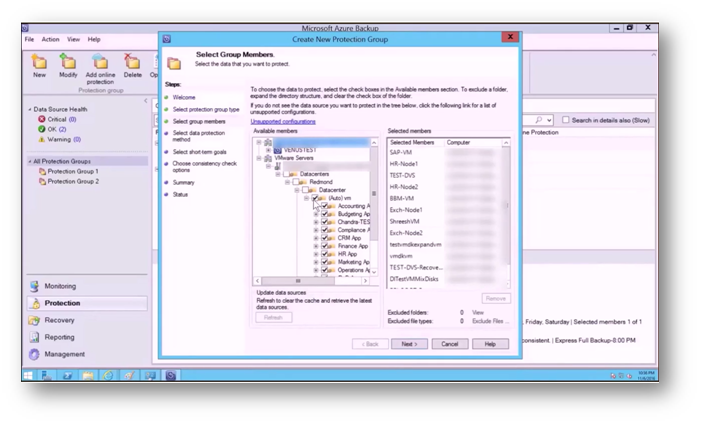Collapse the VMware Servers tree node
This screenshot has width=701, height=425.
click(259, 158)
